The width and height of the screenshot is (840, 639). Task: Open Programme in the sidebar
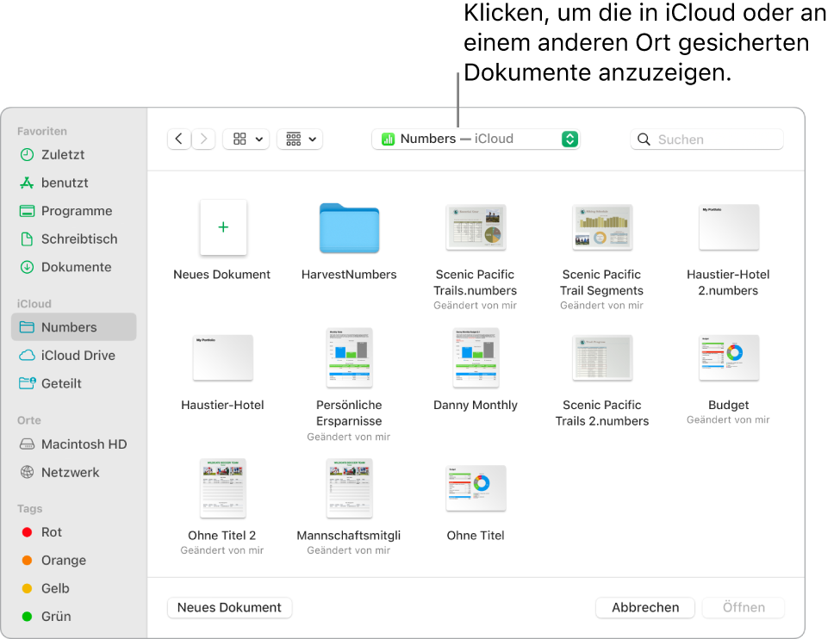(73, 211)
